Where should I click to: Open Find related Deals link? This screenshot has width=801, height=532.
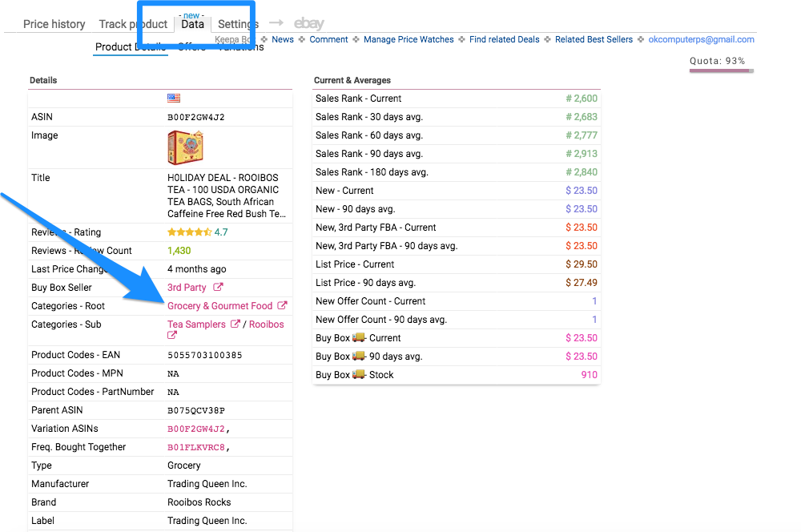(x=504, y=39)
